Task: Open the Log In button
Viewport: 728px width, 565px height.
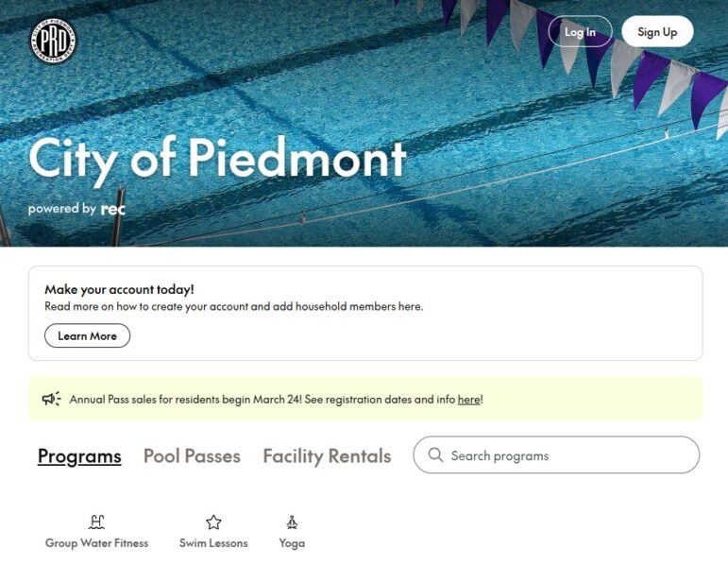Action: [580, 32]
